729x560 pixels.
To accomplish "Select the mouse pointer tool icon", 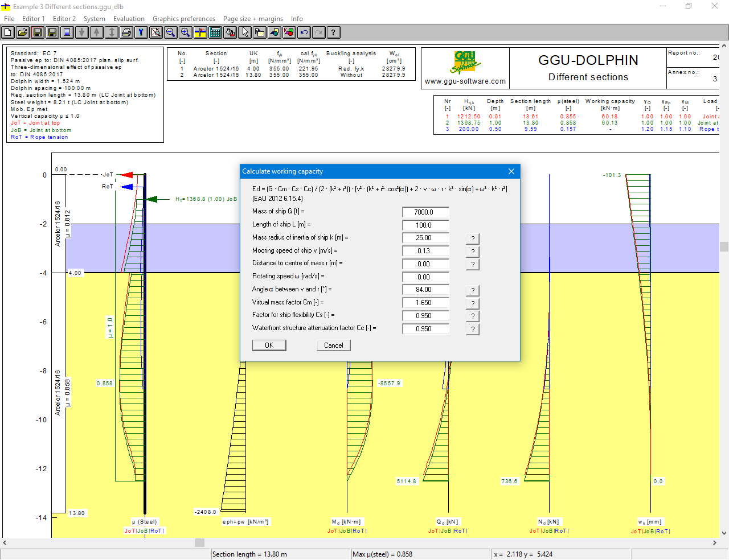I will point(245,32).
